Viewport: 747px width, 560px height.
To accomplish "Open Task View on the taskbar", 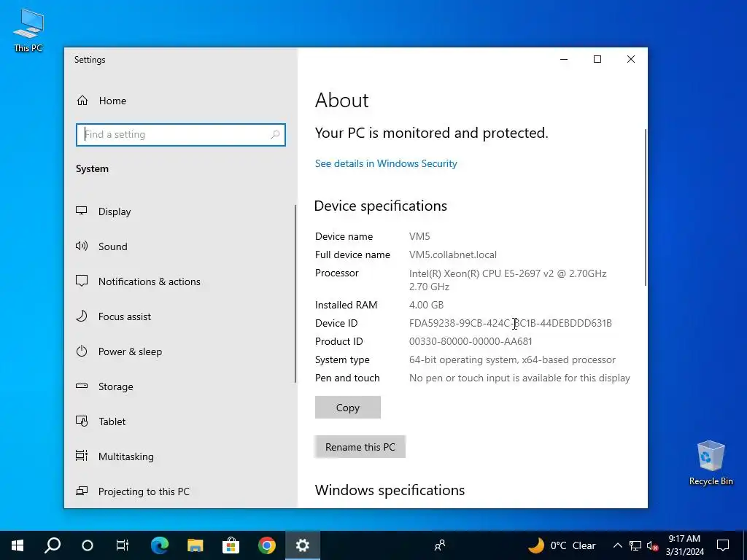I will coord(123,545).
